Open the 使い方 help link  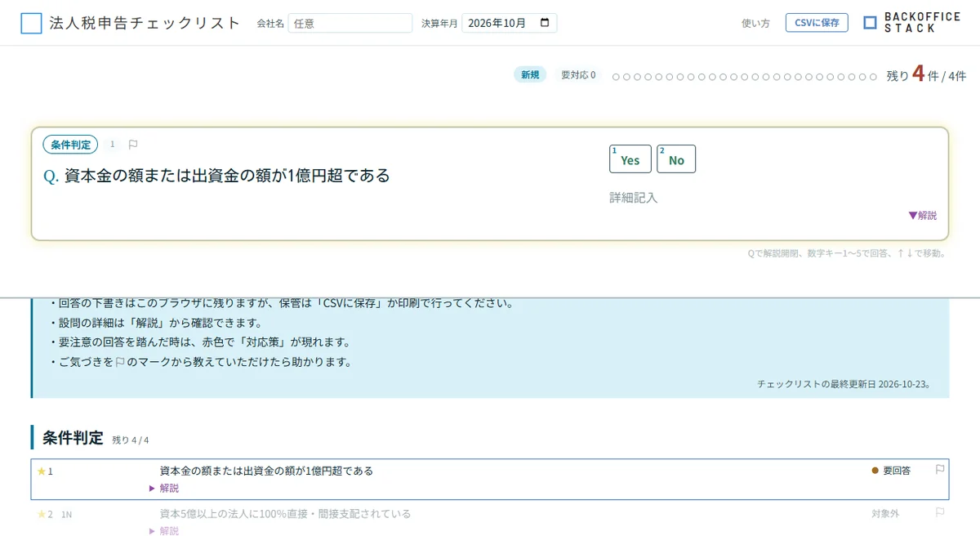coord(755,24)
